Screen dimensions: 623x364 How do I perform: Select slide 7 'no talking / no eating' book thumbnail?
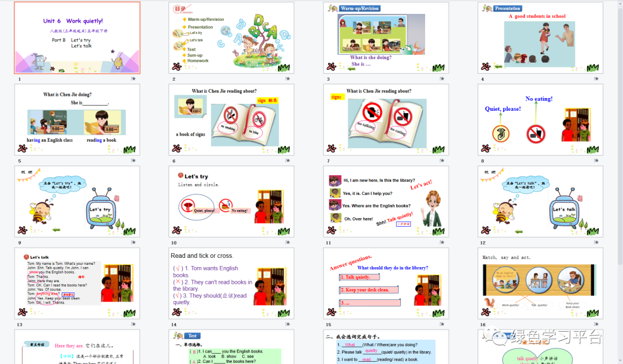tap(386, 119)
